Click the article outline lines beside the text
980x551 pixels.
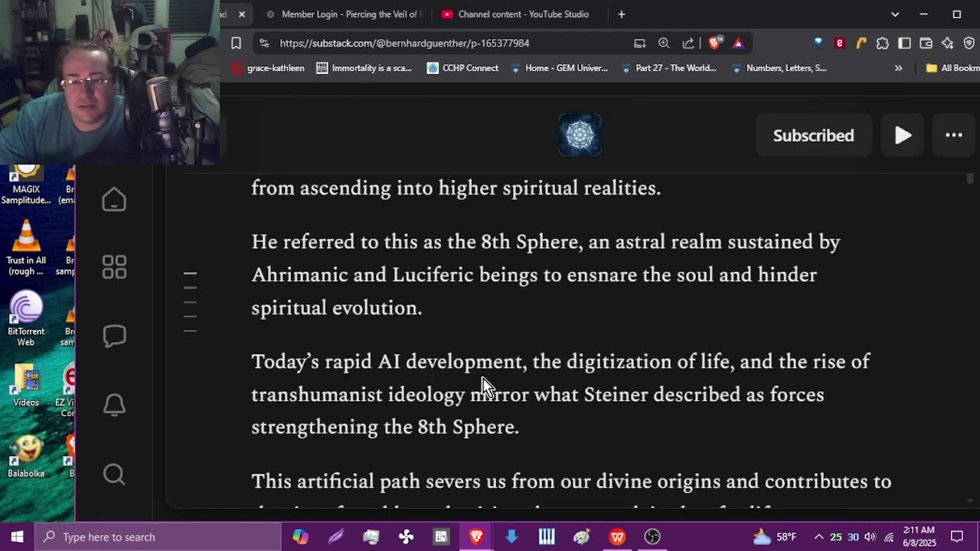coord(190,302)
